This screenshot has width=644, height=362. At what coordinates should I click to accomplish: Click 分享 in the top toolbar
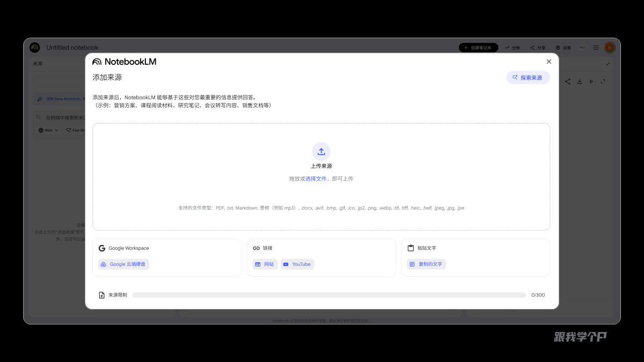[x=537, y=47]
